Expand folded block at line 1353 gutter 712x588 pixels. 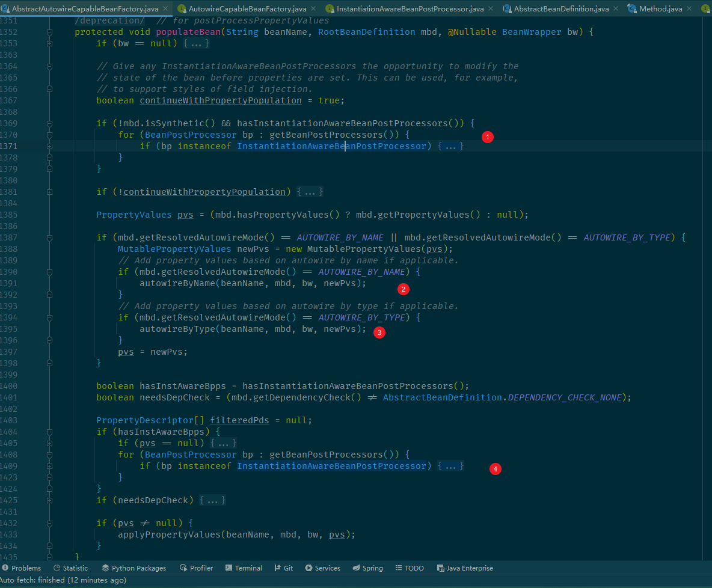tap(49, 44)
